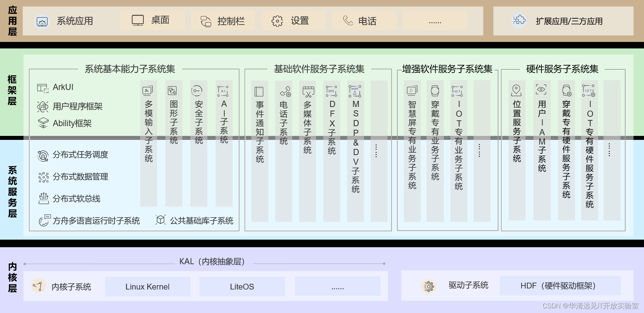Click the 系统服务层 side label
This screenshot has height=313, width=644.
(13, 192)
